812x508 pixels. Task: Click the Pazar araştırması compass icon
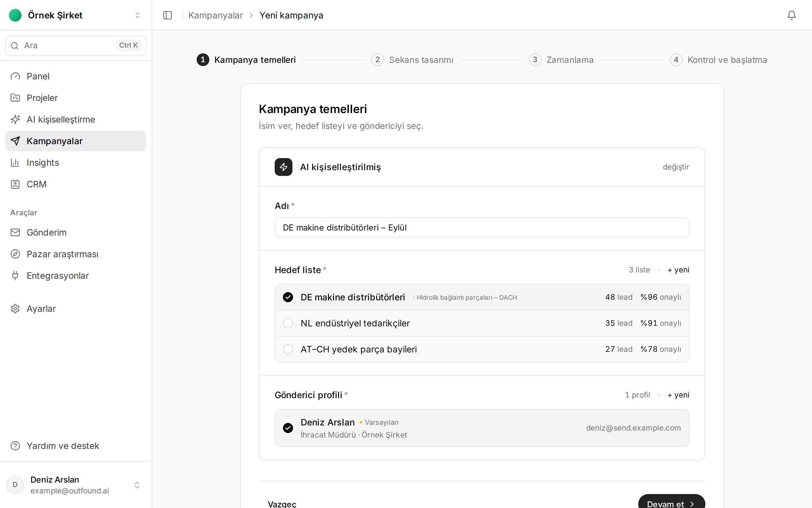click(15, 254)
